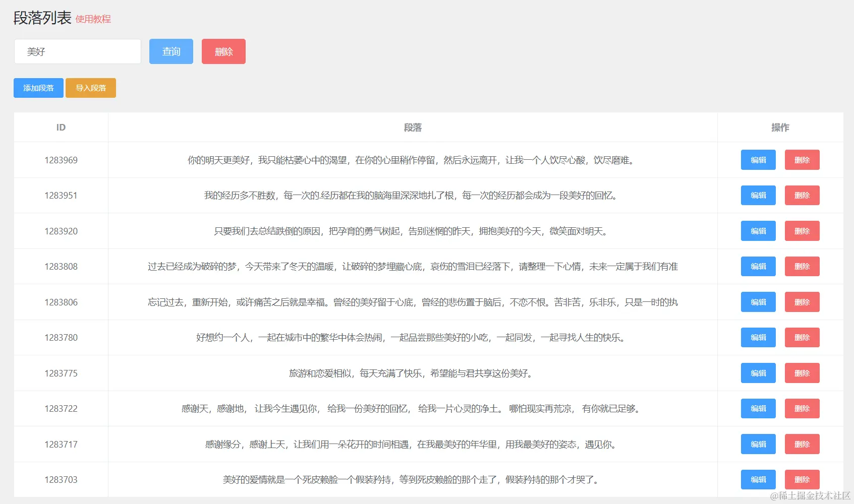Edit paragraph with ID 1283951
Screen dimensions: 854x504
[758, 195]
